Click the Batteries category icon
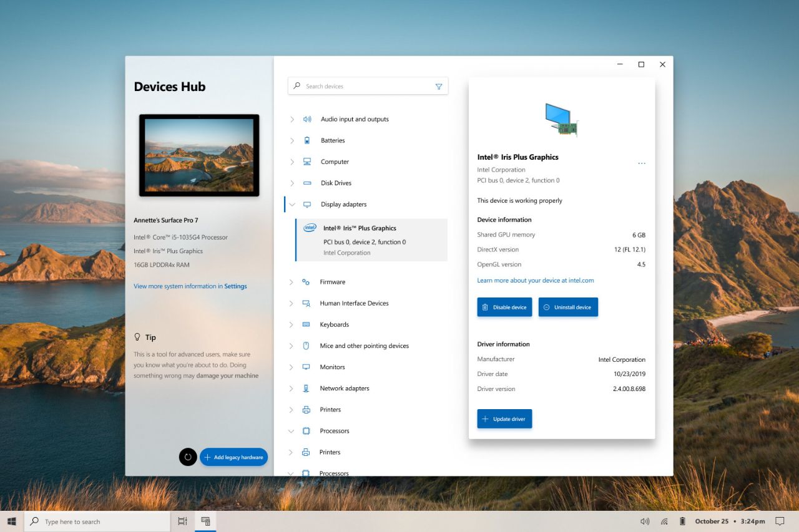The image size is (799, 532). coord(306,140)
